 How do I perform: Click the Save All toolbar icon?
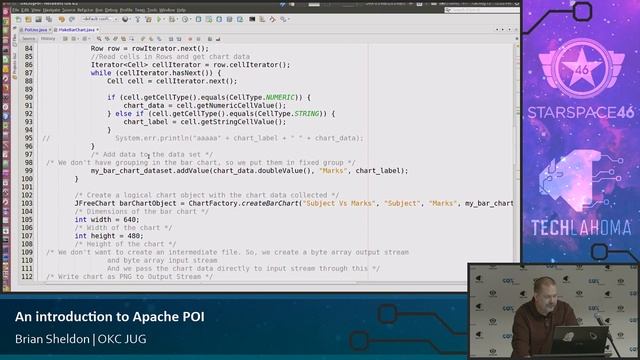click(49, 19)
